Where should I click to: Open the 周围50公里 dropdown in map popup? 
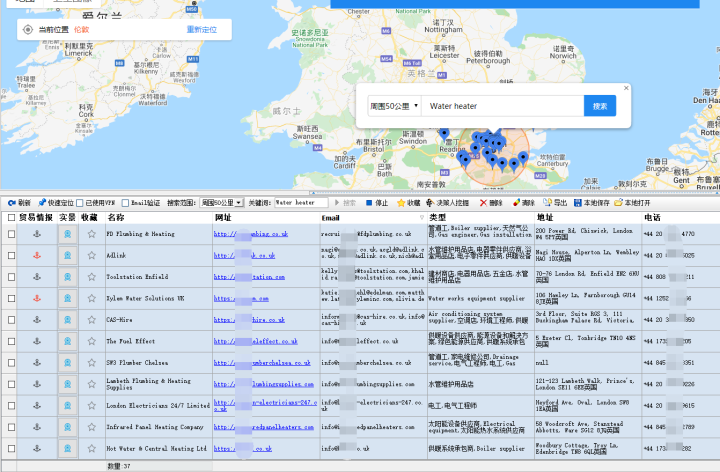[x=394, y=106]
